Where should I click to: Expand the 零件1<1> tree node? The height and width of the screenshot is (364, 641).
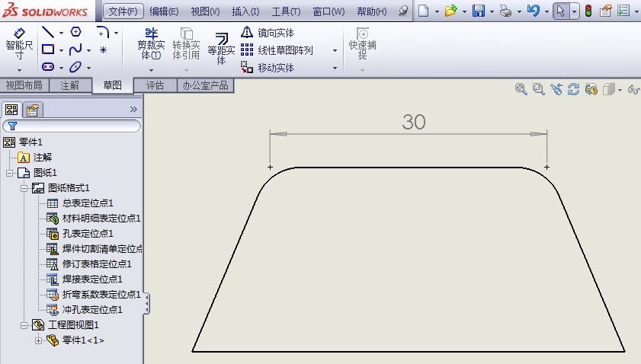[38, 340]
